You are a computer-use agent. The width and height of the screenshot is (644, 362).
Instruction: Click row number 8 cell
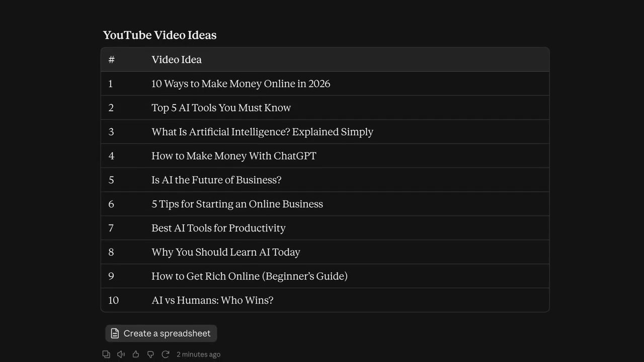[x=111, y=252]
